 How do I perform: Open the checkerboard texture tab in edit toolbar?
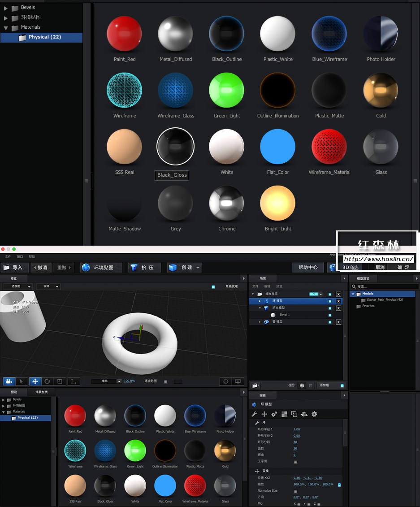click(x=284, y=414)
